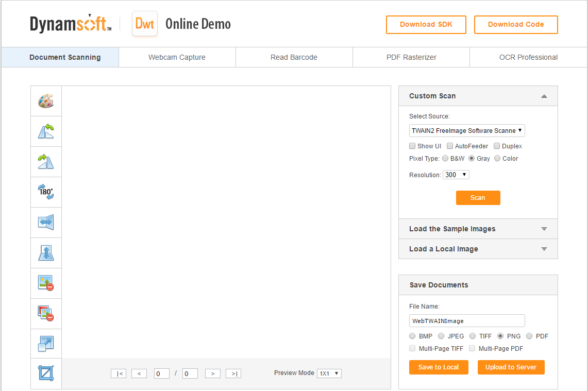The height and width of the screenshot is (391, 588).
Task: Open the Resolution dropdown
Action: point(456,175)
